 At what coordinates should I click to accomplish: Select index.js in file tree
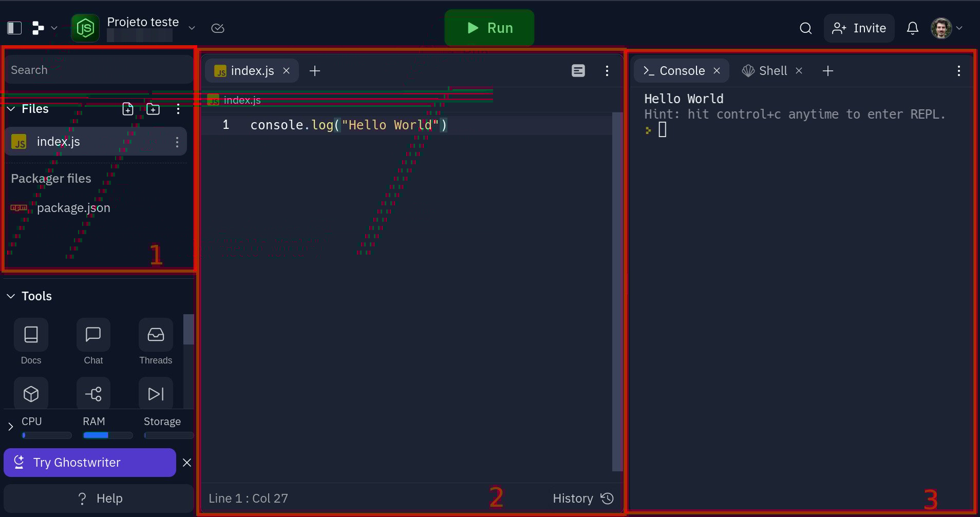click(96, 142)
